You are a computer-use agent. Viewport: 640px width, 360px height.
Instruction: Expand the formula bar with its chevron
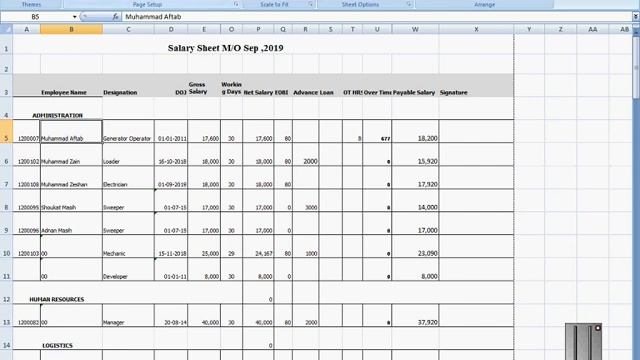pyautogui.click(x=636, y=17)
